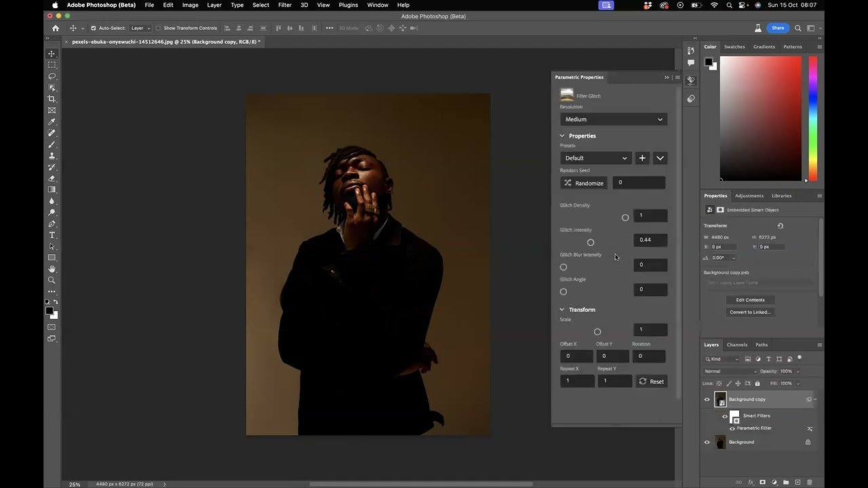Select the Zoom tool
The width and height of the screenshot is (868, 488).
pyautogui.click(x=52, y=280)
